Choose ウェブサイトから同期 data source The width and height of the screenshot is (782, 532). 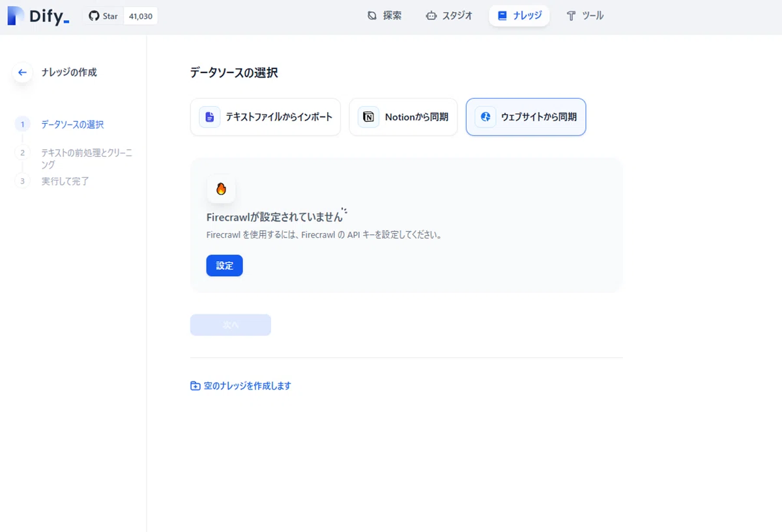coord(526,117)
